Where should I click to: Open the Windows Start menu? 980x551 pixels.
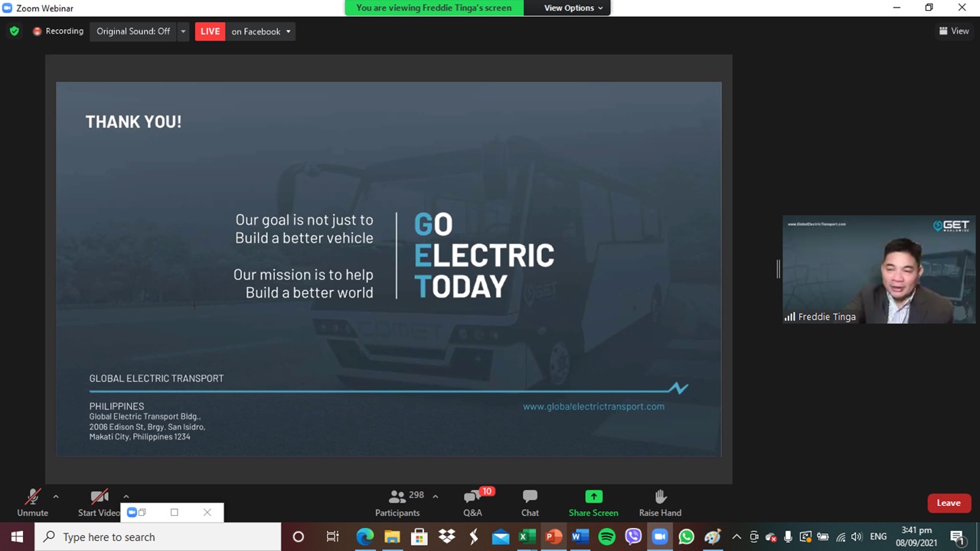[17, 536]
